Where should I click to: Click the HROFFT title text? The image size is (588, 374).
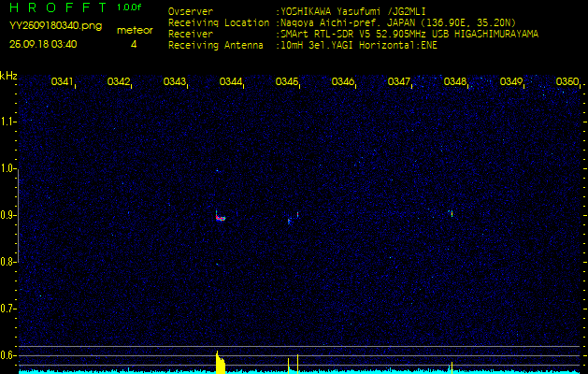pyautogui.click(x=58, y=7)
